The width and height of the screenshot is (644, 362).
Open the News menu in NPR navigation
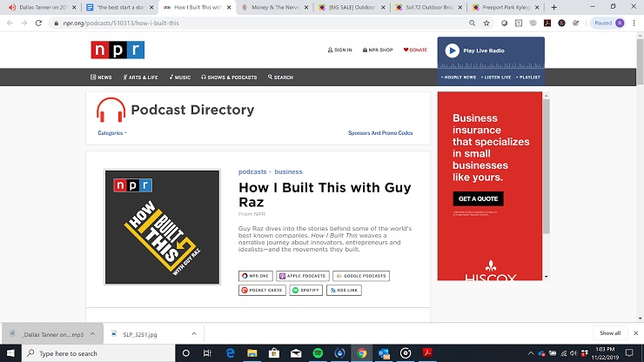(x=101, y=77)
